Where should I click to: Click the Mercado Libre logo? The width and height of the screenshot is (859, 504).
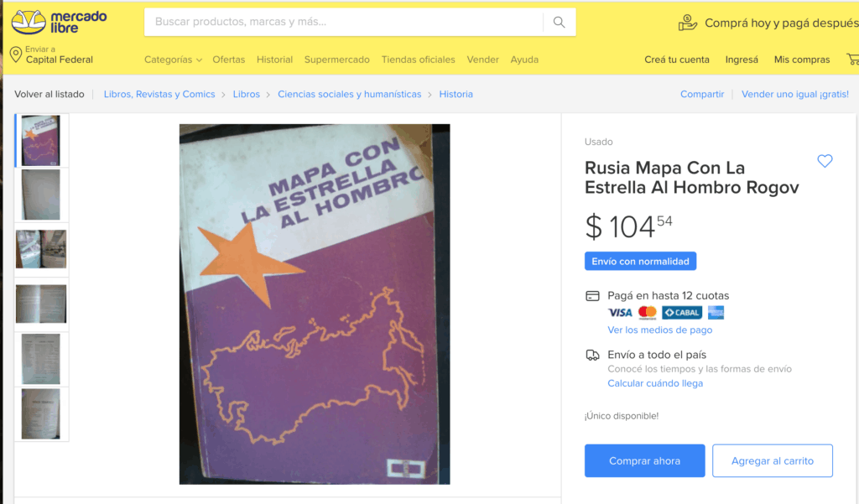click(x=60, y=22)
